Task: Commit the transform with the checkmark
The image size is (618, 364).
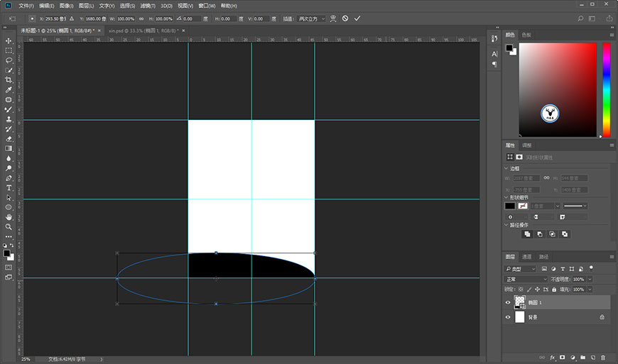Action: tap(357, 18)
